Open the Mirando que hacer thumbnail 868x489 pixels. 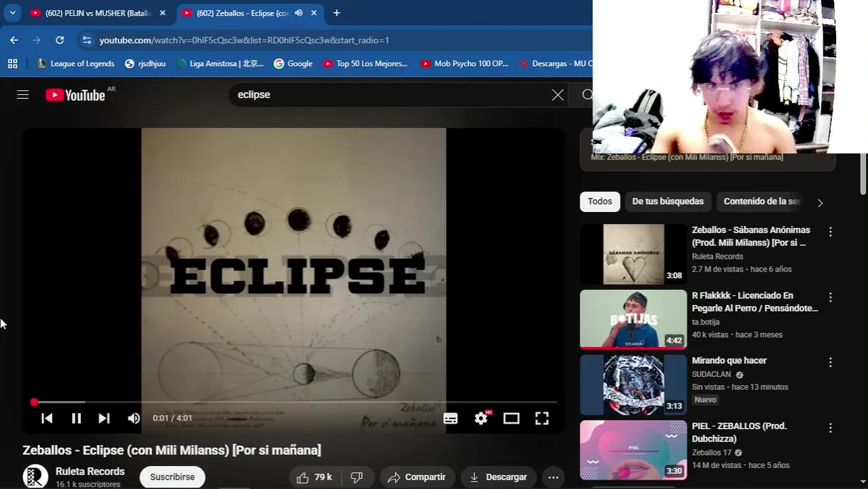[633, 385]
